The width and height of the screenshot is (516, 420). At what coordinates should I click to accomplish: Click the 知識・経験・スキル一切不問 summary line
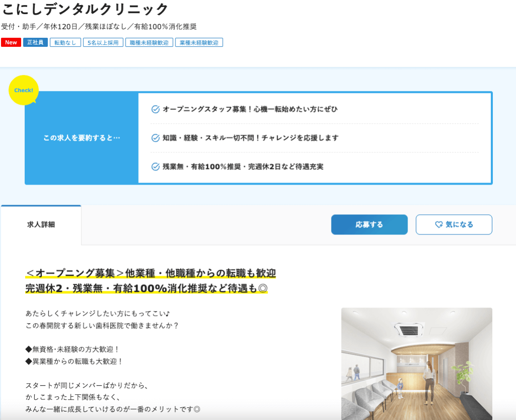coord(250,138)
